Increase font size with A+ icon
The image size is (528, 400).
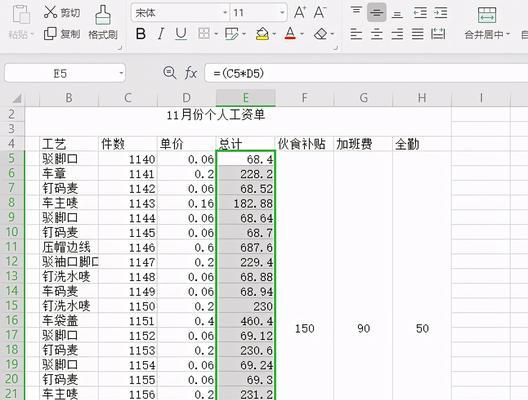[299, 12]
